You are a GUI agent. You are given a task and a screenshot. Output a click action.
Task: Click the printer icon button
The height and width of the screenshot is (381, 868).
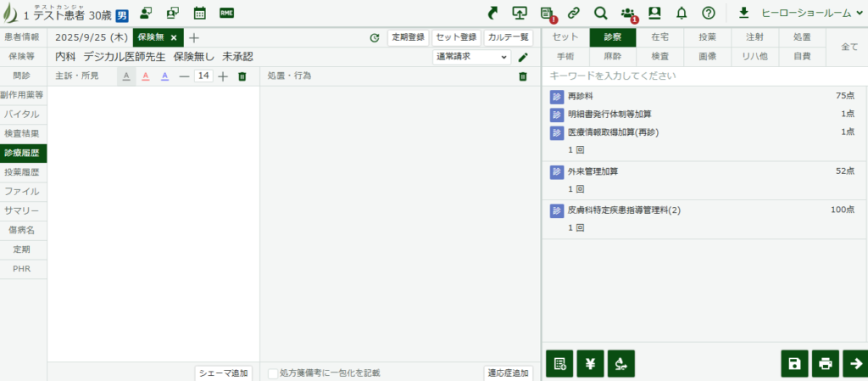825,363
